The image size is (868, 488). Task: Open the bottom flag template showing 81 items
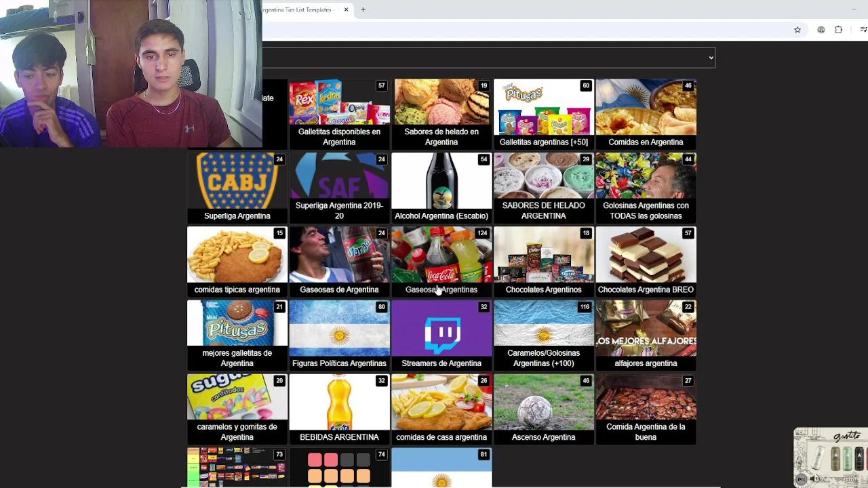441,468
